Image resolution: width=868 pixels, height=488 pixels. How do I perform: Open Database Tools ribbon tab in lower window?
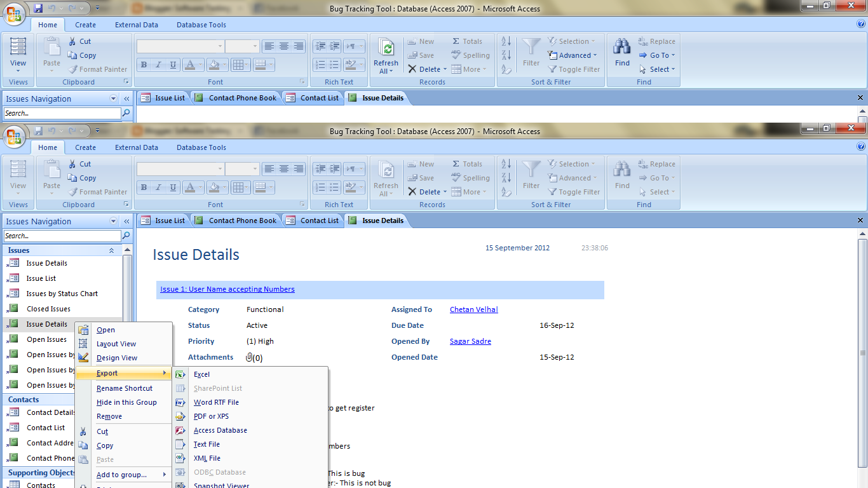[x=201, y=147]
